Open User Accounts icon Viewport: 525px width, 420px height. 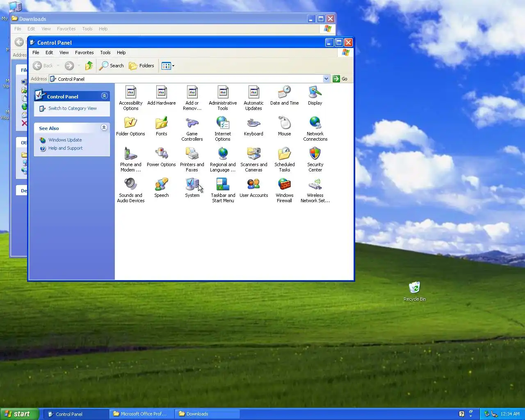(253, 188)
